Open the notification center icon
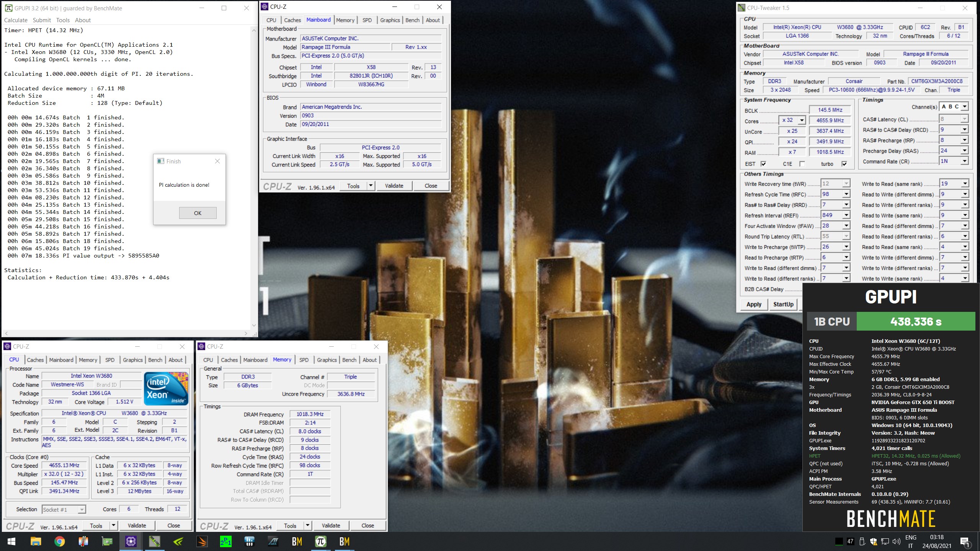Image resolution: width=980 pixels, height=551 pixels. pos(965,541)
